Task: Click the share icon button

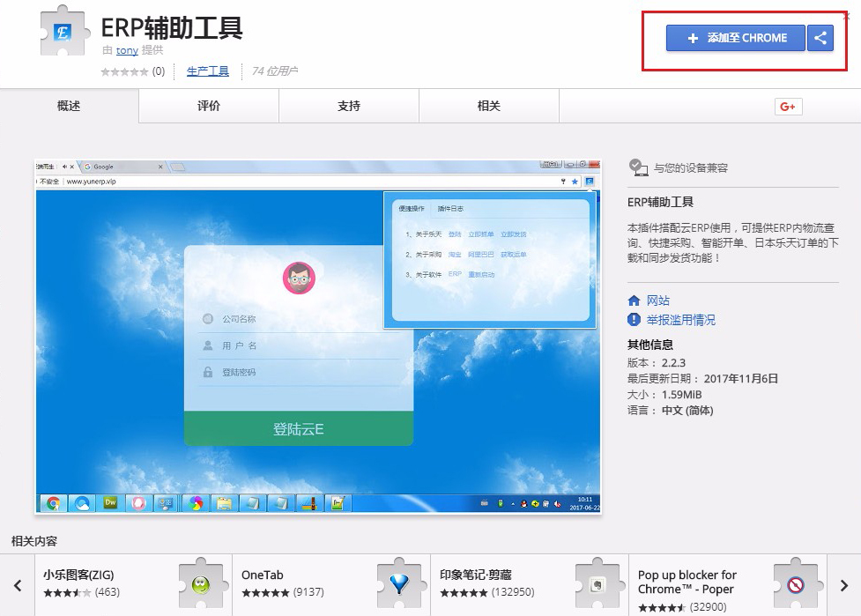Action: (x=820, y=38)
